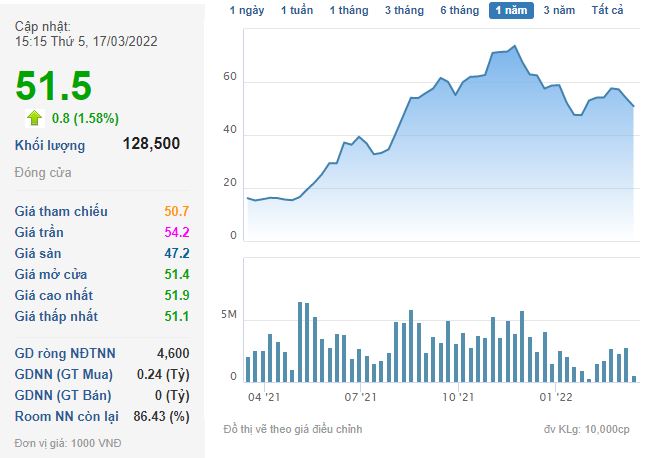Select the '1 ngày' time range tab
The width and height of the screenshot is (645, 458).
point(247,11)
